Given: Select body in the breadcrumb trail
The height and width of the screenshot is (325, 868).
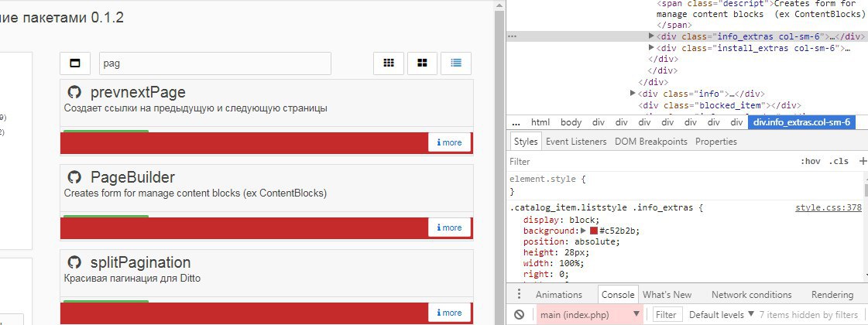Looking at the screenshot, I should [571, 122].
